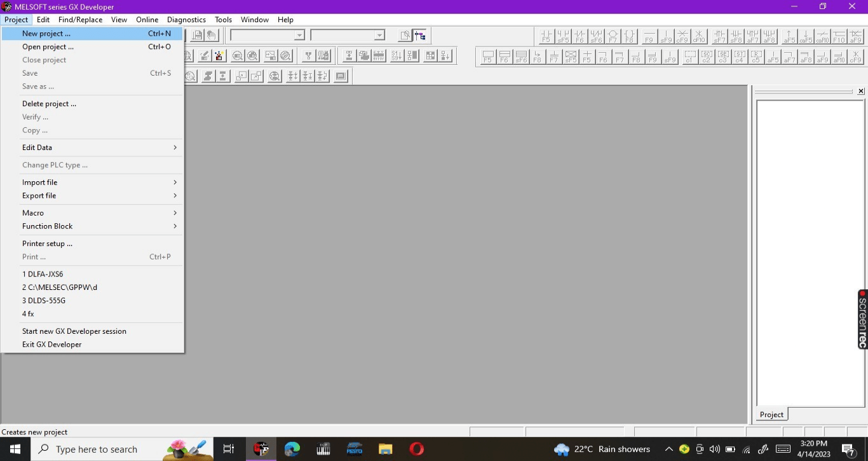868x461 pixels.
Task: Choose New project from the Project menu
Action: pos(93,34)
